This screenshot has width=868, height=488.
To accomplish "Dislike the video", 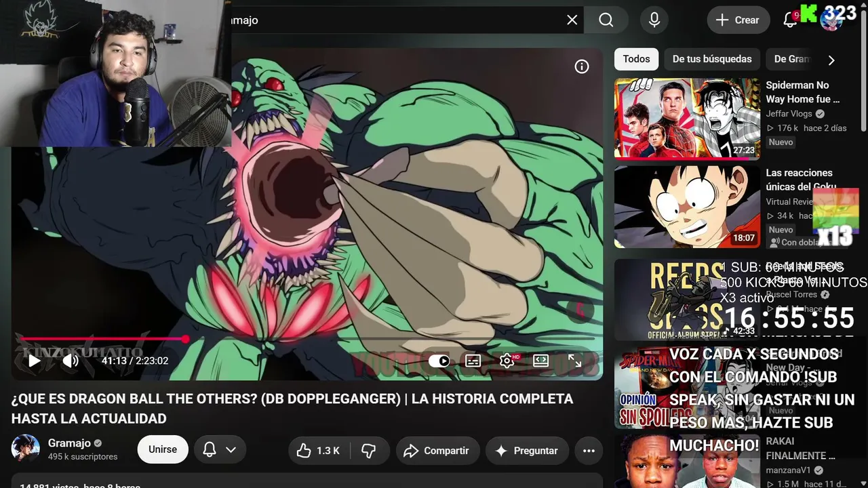I will tap(369, 451).
